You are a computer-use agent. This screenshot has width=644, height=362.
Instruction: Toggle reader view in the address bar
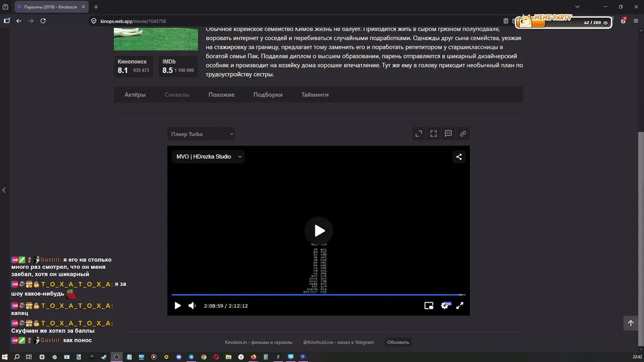click(506, 21)
